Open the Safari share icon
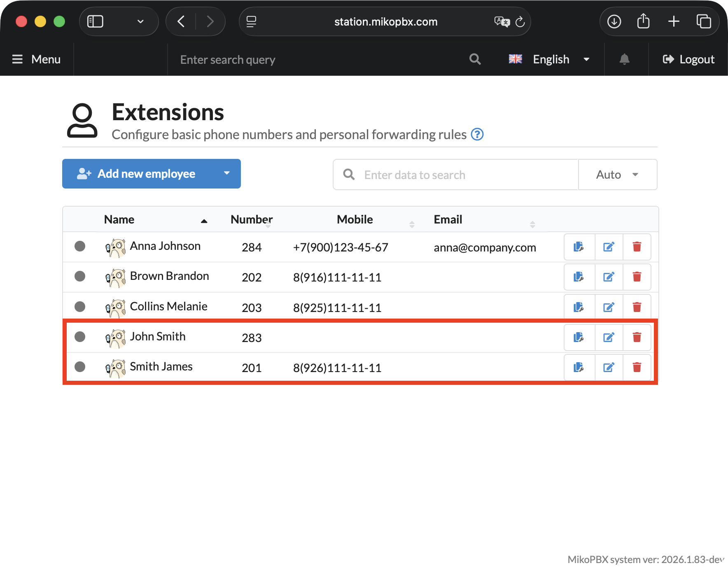This screenshot has height=568, width=728. 643,21
